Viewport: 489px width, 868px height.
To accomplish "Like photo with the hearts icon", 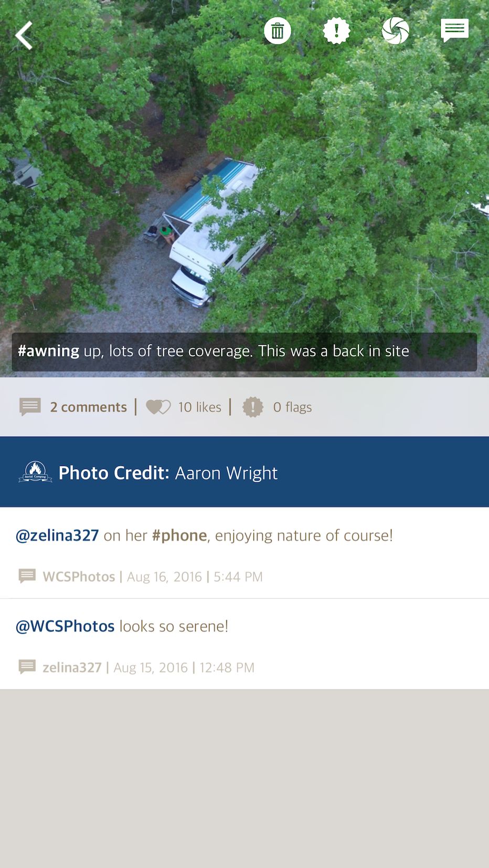I will pos(158,407).
